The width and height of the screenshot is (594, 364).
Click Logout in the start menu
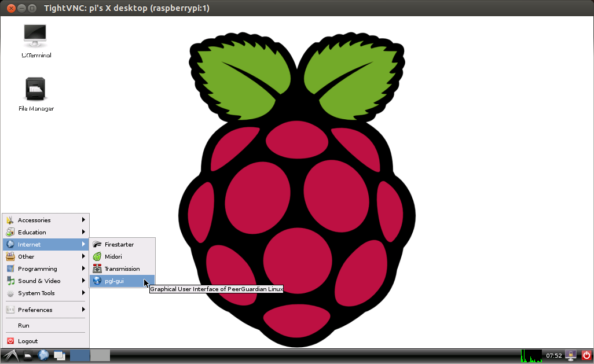coord(28,341)
